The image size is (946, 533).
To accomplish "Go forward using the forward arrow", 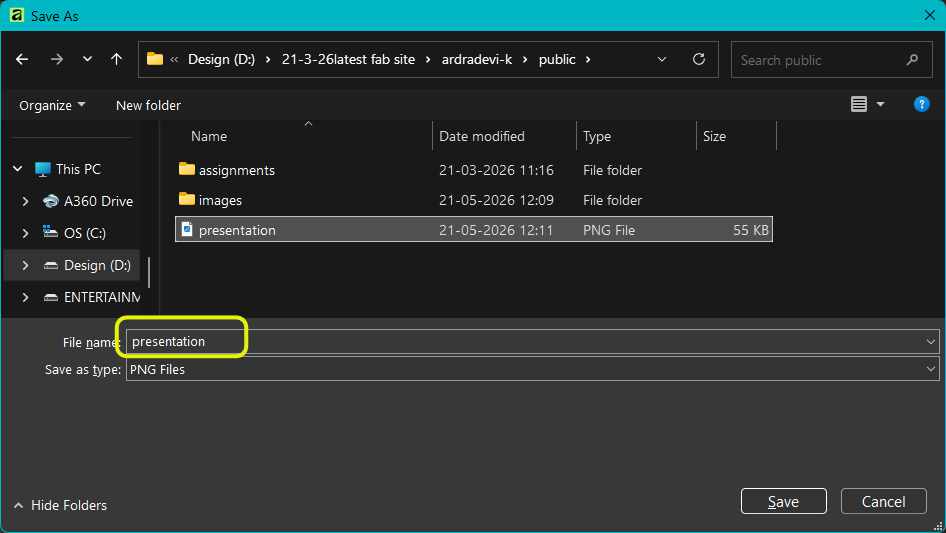I will (x=57, y=59).
